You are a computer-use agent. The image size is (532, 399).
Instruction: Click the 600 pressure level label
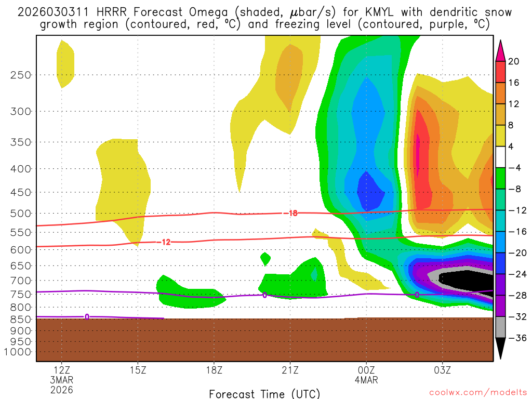click(20, 250)
